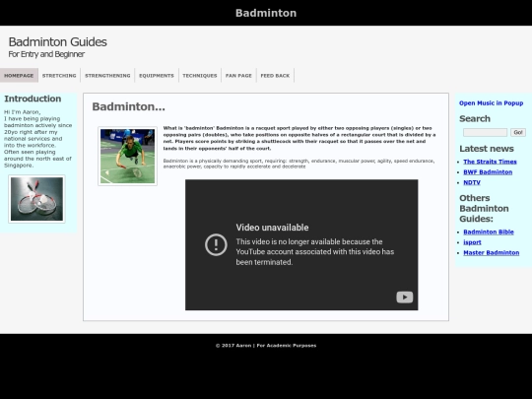The height and width of the screenshot is (399, 532).
Task: Click the "Latest news" heading
Action: (x=487, y=149)
